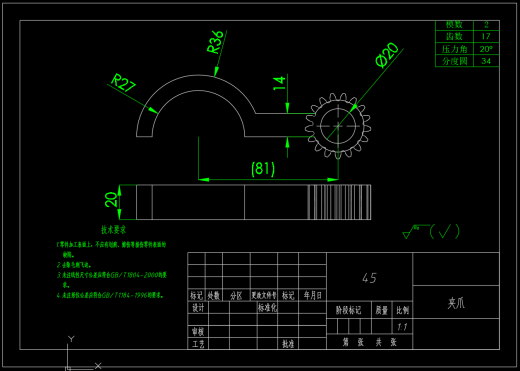Select the 设计 row label
The height and width of the screenshot is (371, 520).
point(198,308)
